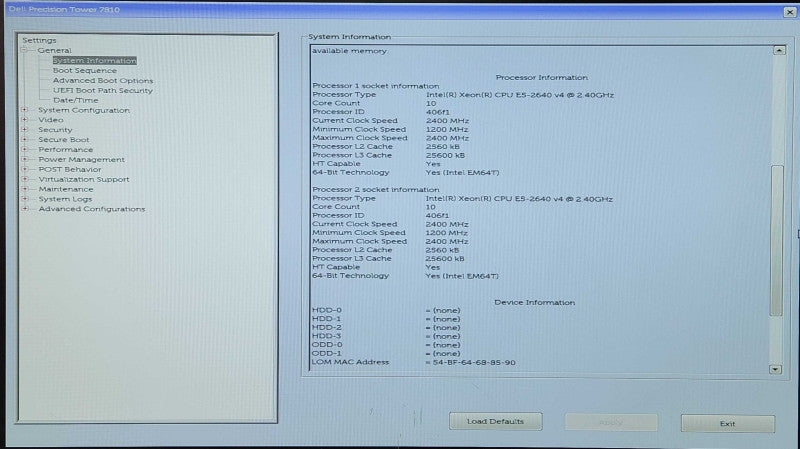The image size is (800, 449).
Task: Click the scrollbar up arrow
Action: [x=779, y=50]
